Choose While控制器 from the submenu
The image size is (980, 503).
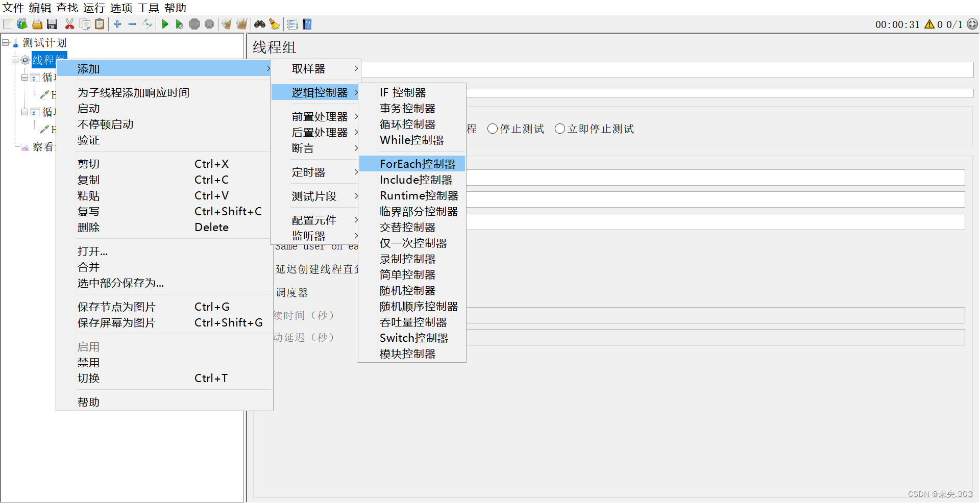coord(412,140)
